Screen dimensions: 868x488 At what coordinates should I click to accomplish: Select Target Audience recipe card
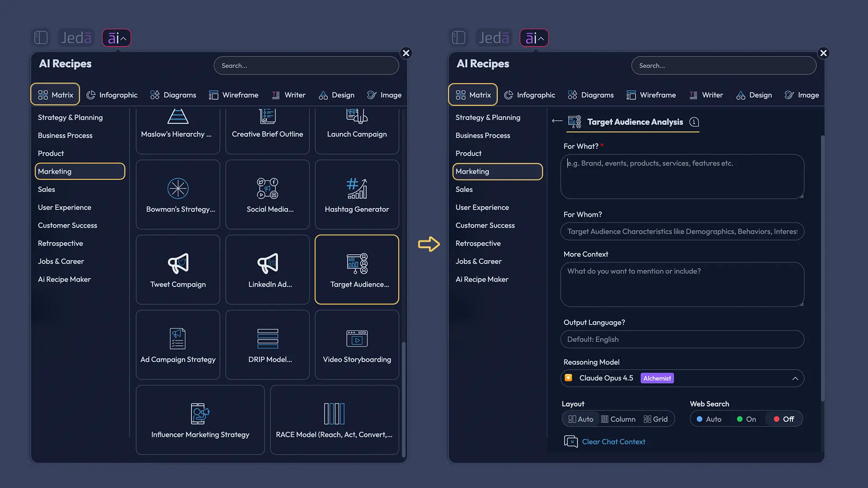(x=357, y=269)
